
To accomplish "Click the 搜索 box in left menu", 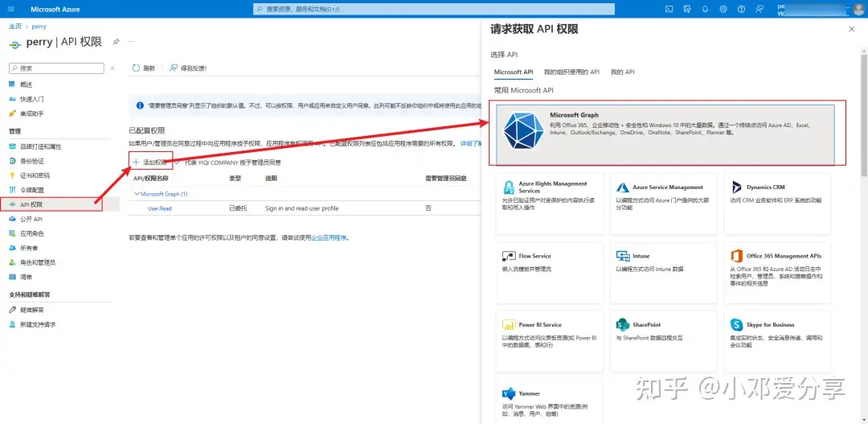I will point(56,68).
